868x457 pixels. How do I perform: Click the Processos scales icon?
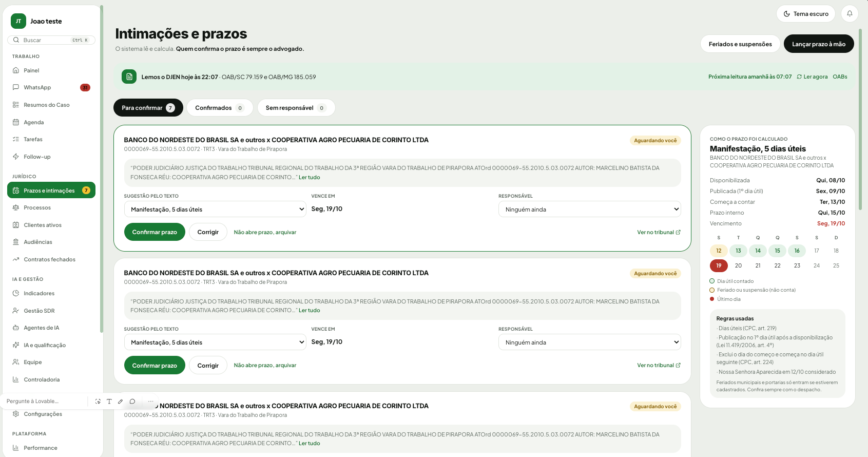16,207
